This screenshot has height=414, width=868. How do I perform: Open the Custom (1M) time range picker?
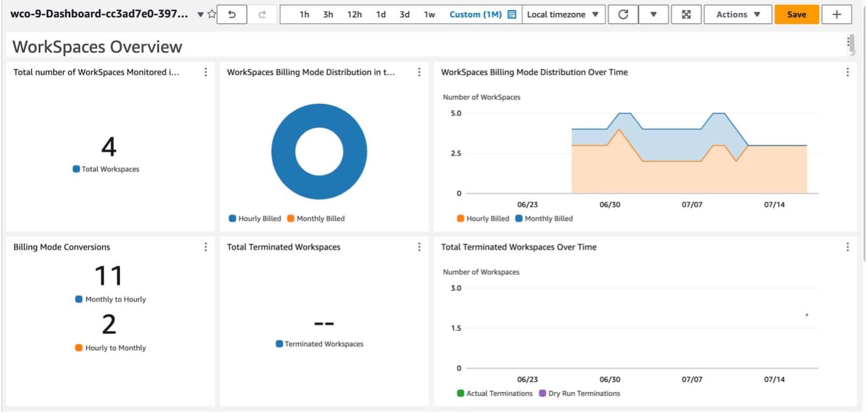click(x=475, y=15)
